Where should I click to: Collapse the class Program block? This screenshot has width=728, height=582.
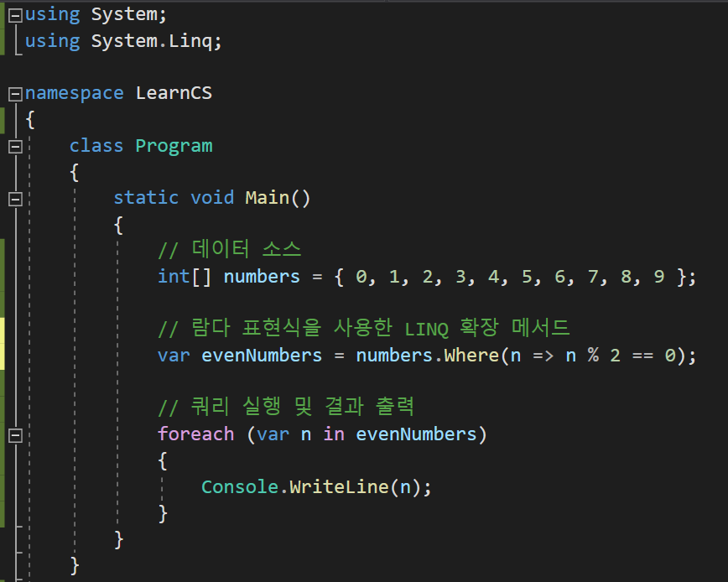(15, 147)
